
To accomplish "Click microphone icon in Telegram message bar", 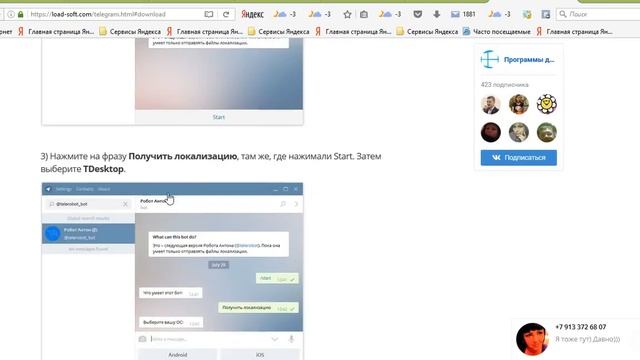I will click(291, 339).
